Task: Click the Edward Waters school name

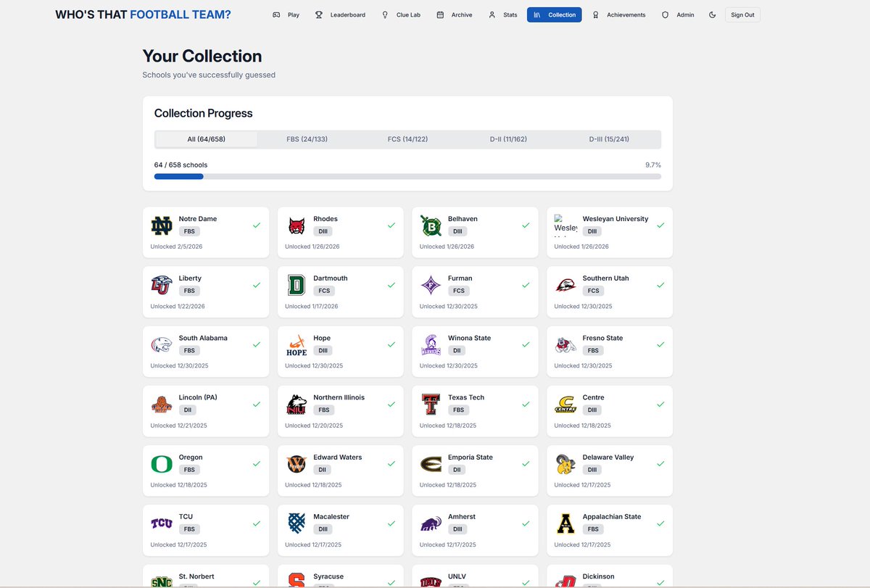Action: [x=337, y=457]
